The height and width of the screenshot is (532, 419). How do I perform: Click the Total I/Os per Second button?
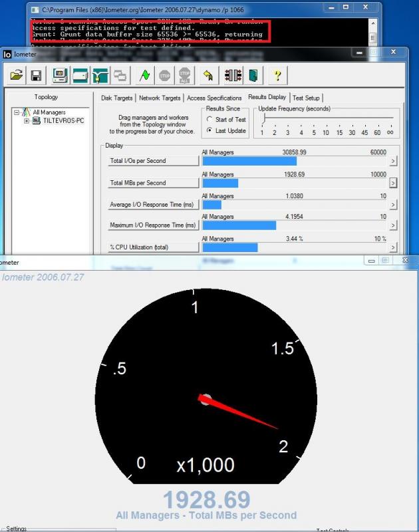[x=153, y=161]
